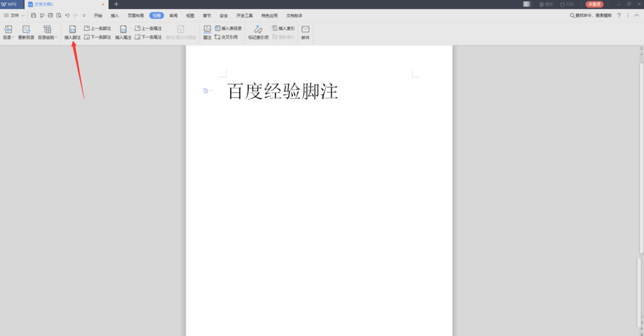Click the print icon in quick toolbar
Viewport: 644px width, 336px height.
coord(50,15)
